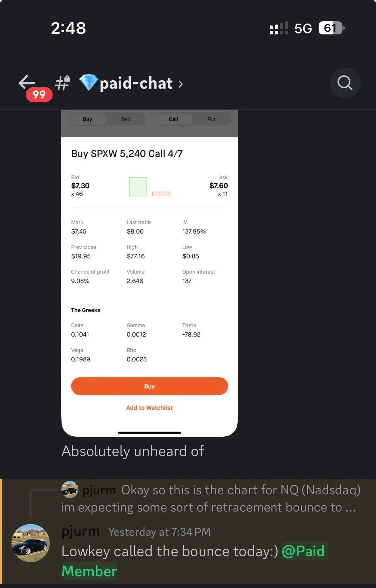Tap the 5G battery status indicator
The height and width of the screenshot is (588, 376).
click(332, 28)
